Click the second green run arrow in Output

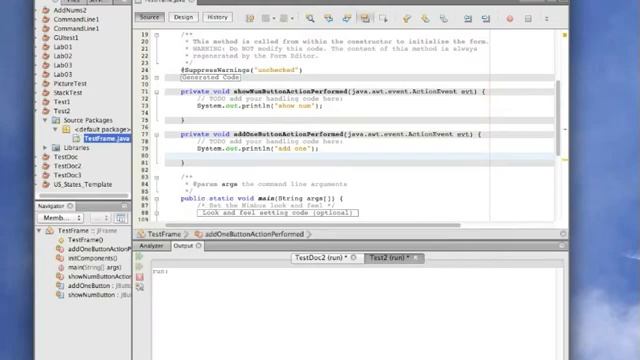(x=140, y=267)
